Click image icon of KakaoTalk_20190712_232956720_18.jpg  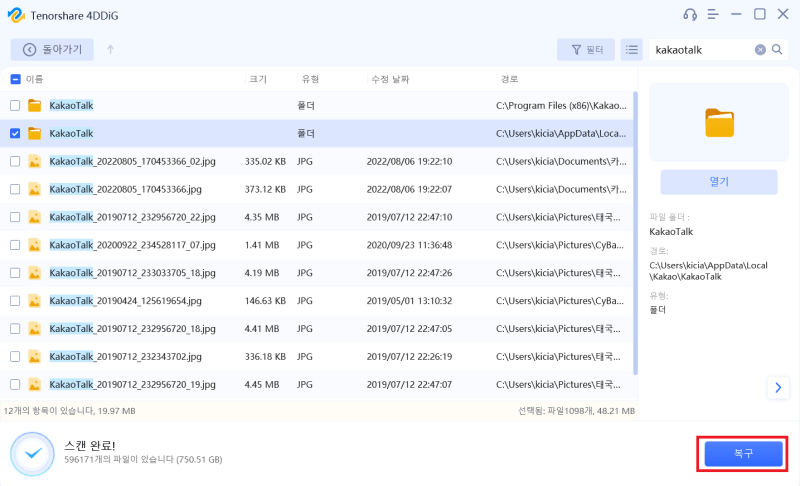(35, 329)
